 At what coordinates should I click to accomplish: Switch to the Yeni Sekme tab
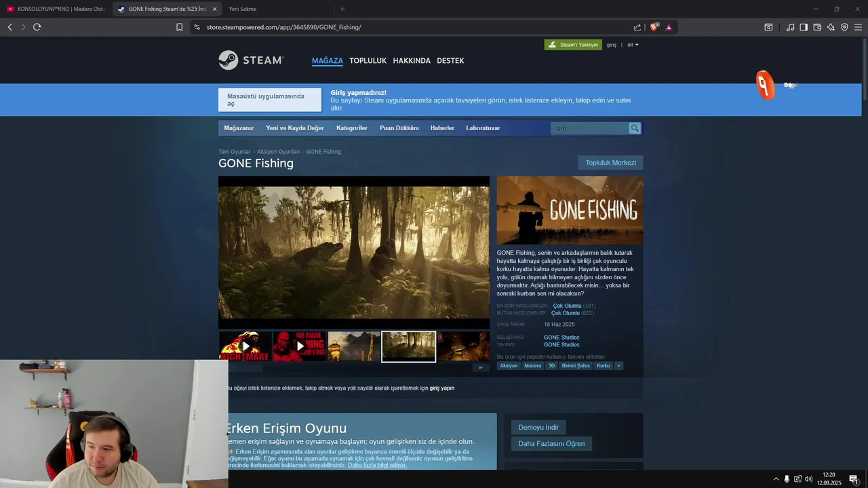click(243, 9)
